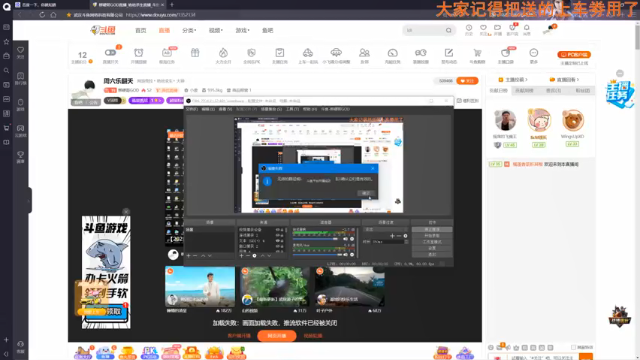Screen dimensions: 640x360
Task: Toggle visibility eye of first OBS source
Action: [278, 230]
